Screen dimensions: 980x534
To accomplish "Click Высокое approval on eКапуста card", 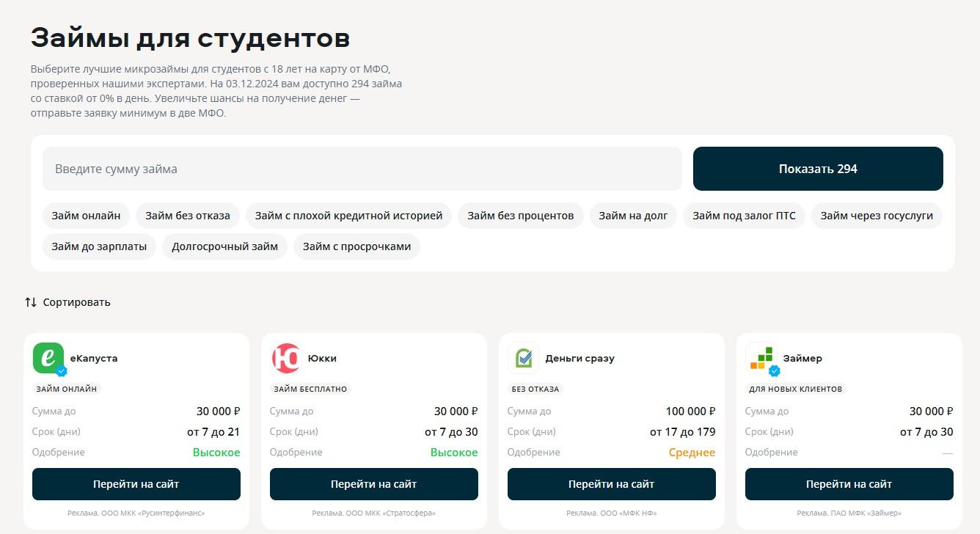I will click(x=216, y=453).
